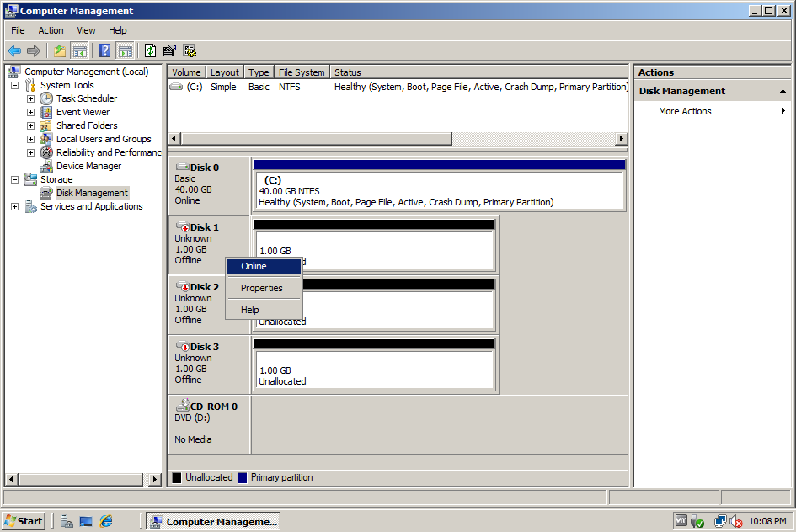Click the Reliability and Performance icon
This screenshot has height=532, width=796.
[x=46, y=152]
